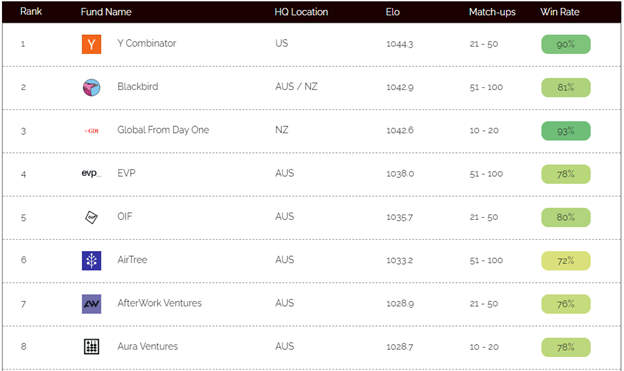Image resolution: width=624 pixels, height=371 pixels.
Task: Open the Y Combinator fund name
Action: 147,43
